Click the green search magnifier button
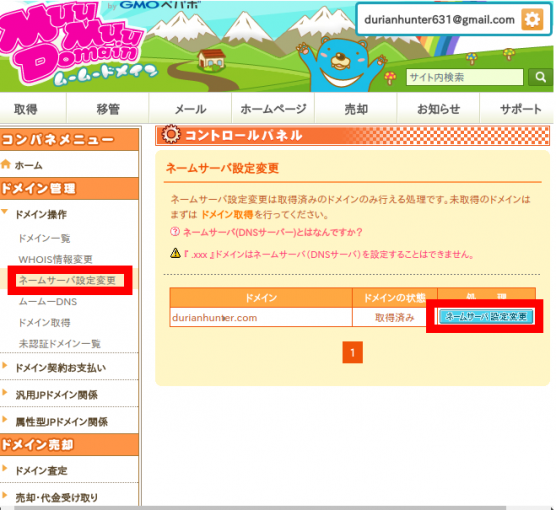 point(540,77)
